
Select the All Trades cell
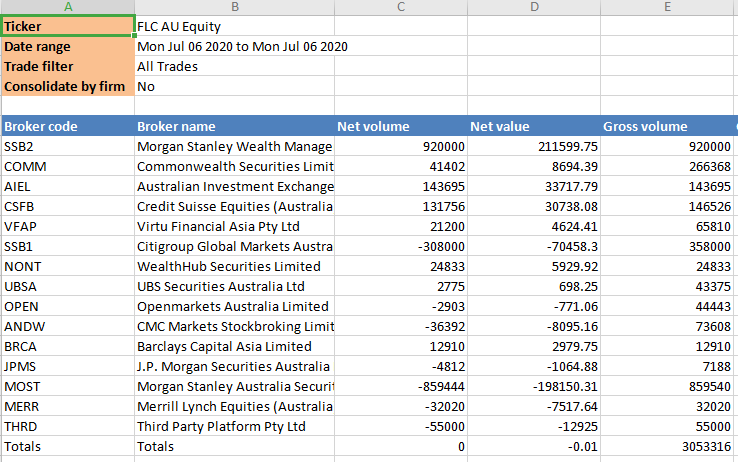(x=235, y=66)
